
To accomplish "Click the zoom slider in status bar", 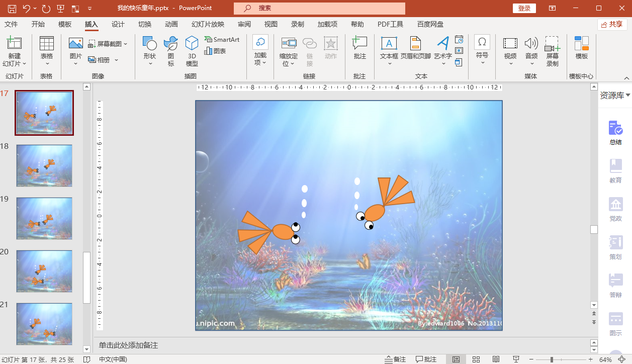I will tap(552, 359).
